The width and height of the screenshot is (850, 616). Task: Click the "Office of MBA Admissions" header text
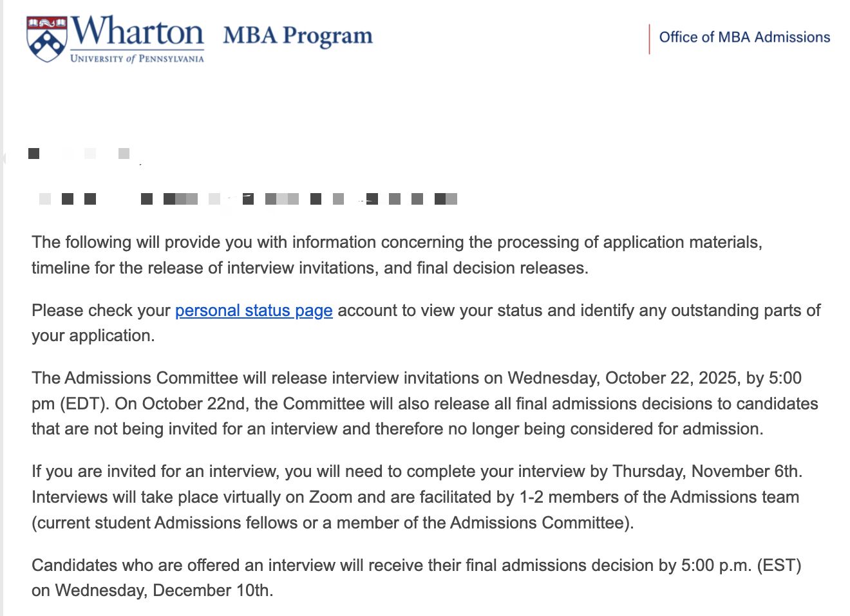coord(744,37)
